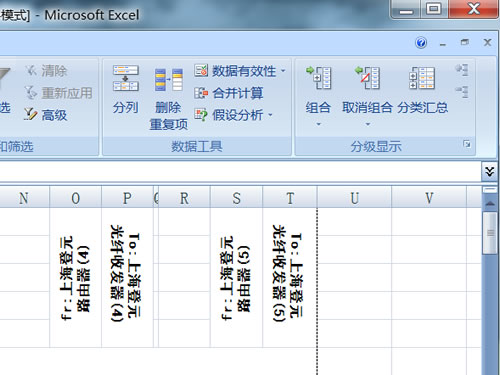Viewport: 500px width, 375px height.
Task: Close the Microsoft Excel window
Action: pos(474,9)
